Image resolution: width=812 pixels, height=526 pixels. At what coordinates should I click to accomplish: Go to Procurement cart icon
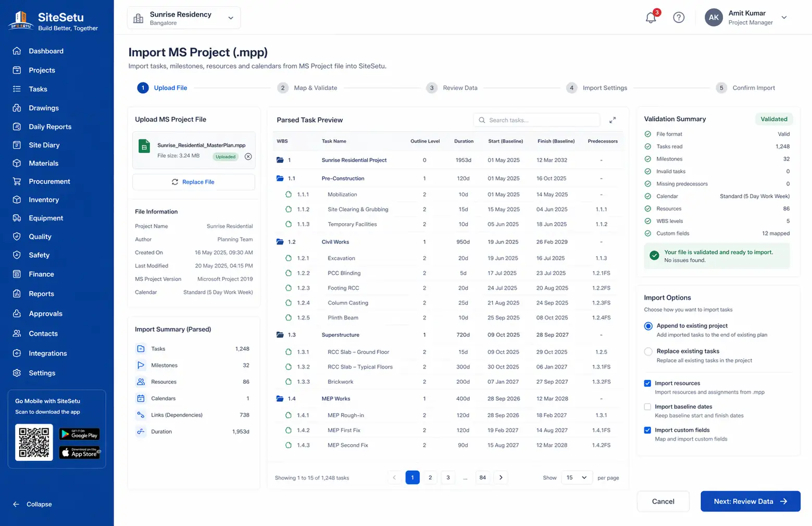[x=17, y=181]
